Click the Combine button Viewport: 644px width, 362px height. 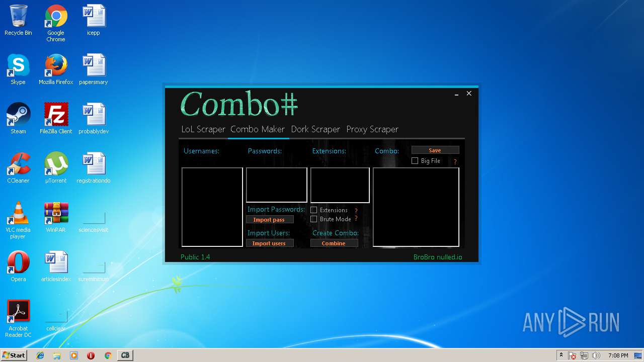point(334,243)
